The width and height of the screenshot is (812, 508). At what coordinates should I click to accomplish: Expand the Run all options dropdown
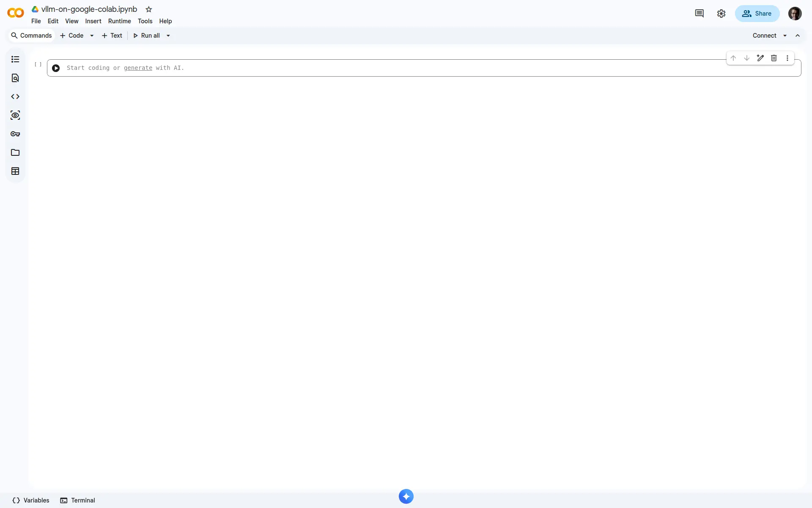(168, 36)
